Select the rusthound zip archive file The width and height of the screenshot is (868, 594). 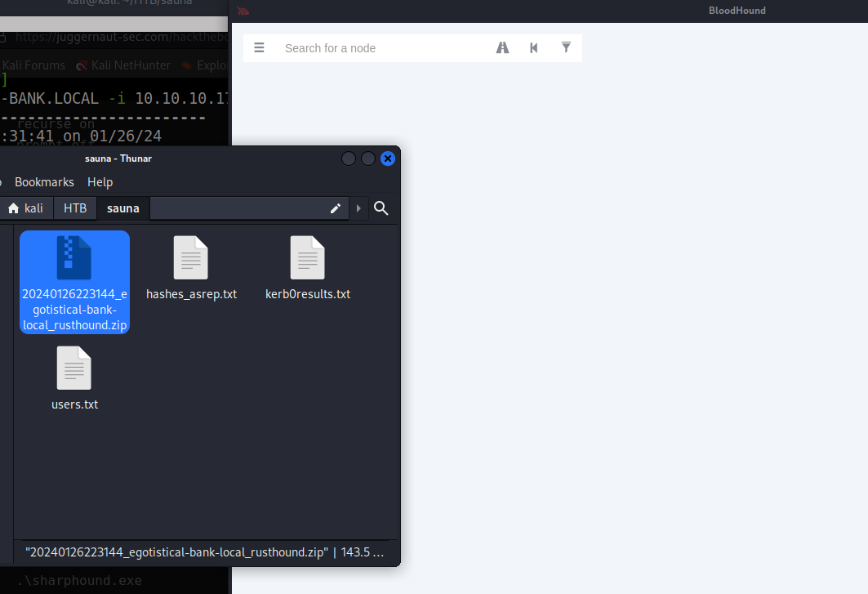tap(75, 282)
